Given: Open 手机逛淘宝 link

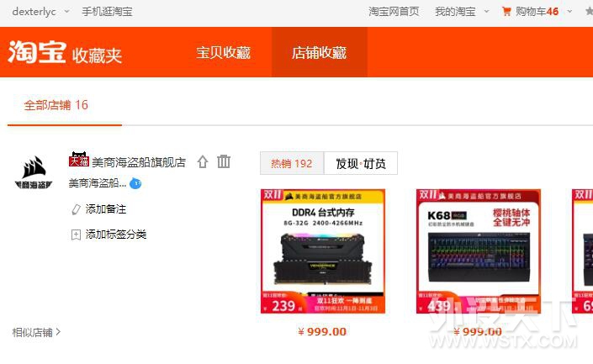Looking at the screenshot, I should tap(107, 12).
